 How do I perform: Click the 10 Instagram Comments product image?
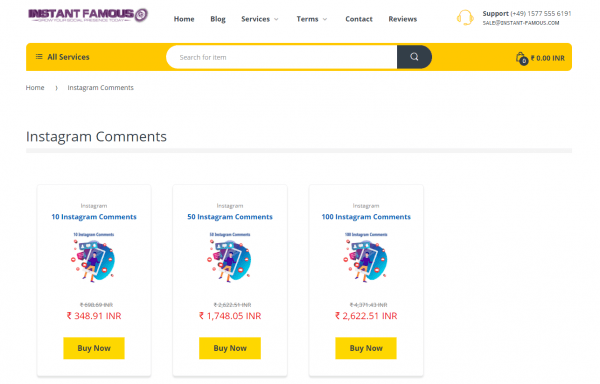pyautogui.click(x=94, y=257)
